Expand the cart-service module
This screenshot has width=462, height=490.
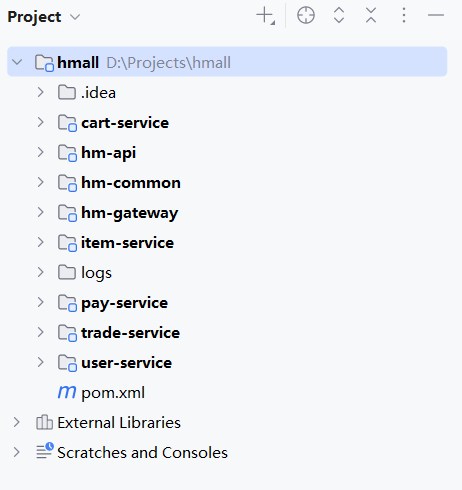[x=40, y=122]
